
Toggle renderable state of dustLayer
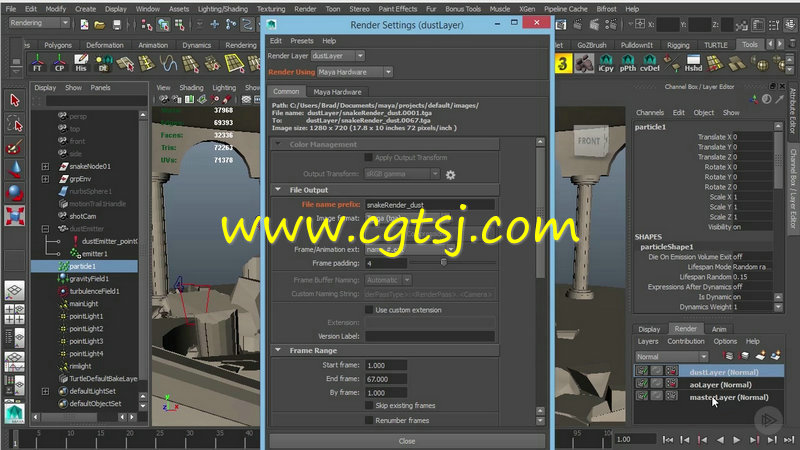642,371
